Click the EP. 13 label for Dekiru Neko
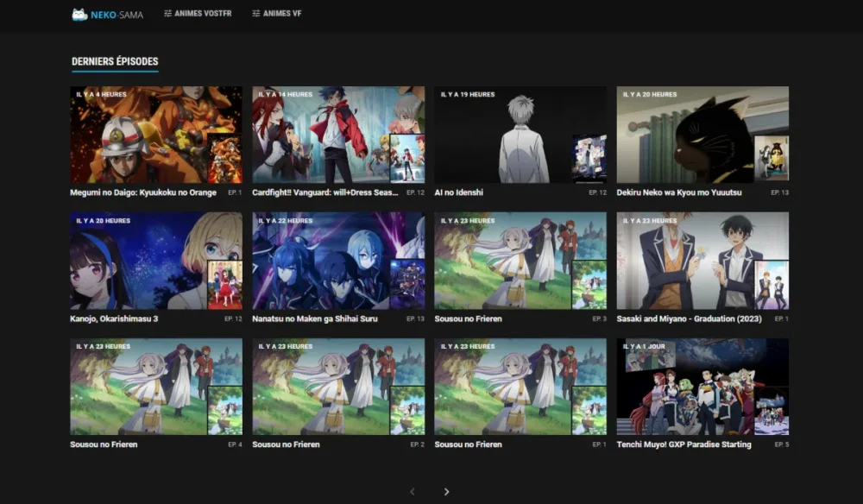 [x=780, y=192]
